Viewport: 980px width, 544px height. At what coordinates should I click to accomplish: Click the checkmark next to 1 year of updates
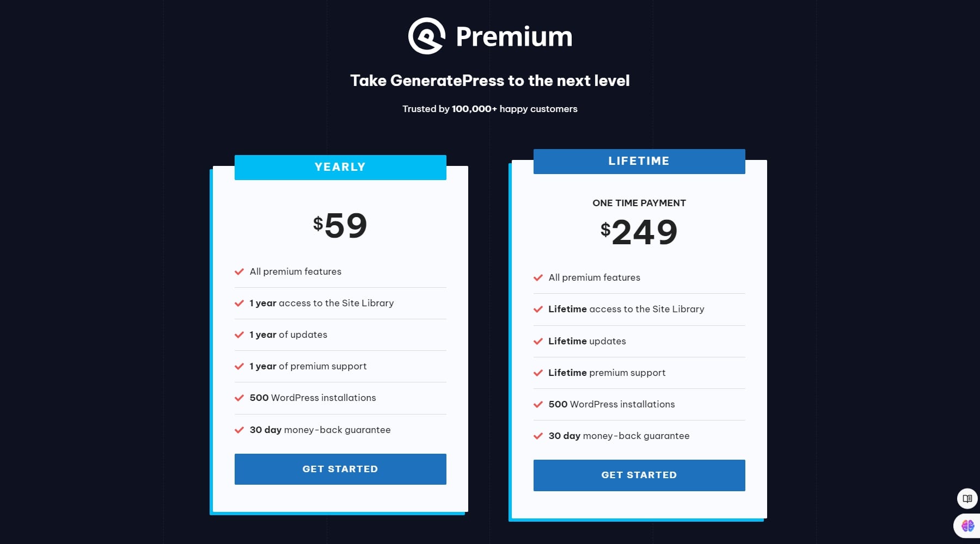coord(238,335)
